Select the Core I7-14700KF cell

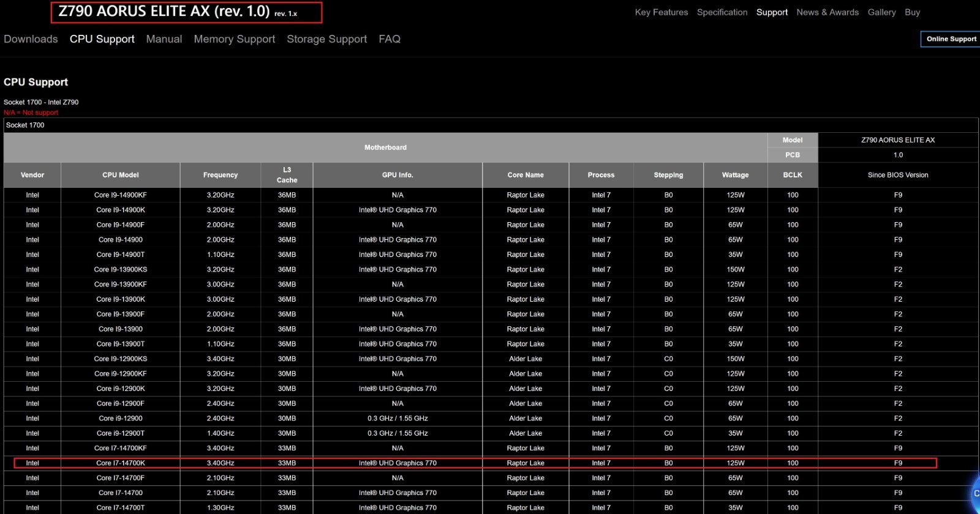pyautogui.click(x=121, y=448)
